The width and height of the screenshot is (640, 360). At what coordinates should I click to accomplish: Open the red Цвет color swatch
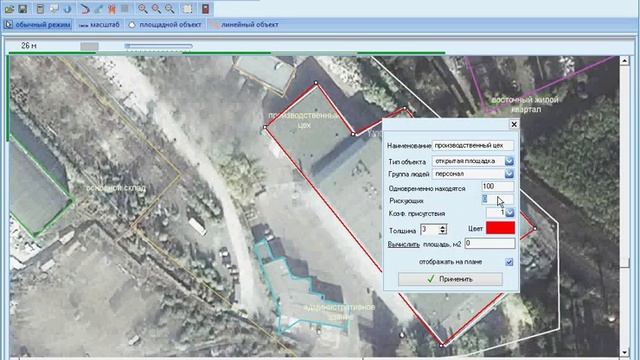point(500,228)
